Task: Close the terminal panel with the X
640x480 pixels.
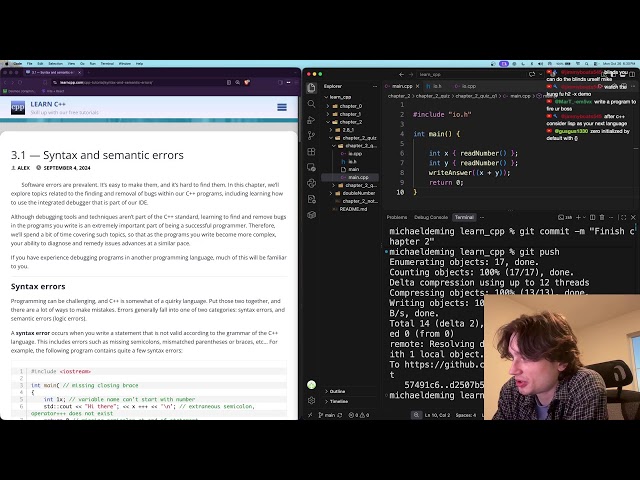Action: (633, 217)
